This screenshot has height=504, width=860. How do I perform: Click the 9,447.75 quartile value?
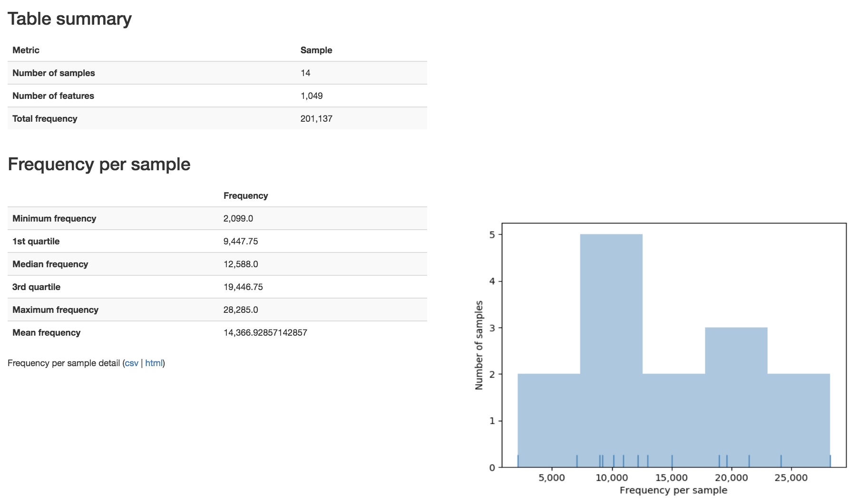(x=241, y=242)
